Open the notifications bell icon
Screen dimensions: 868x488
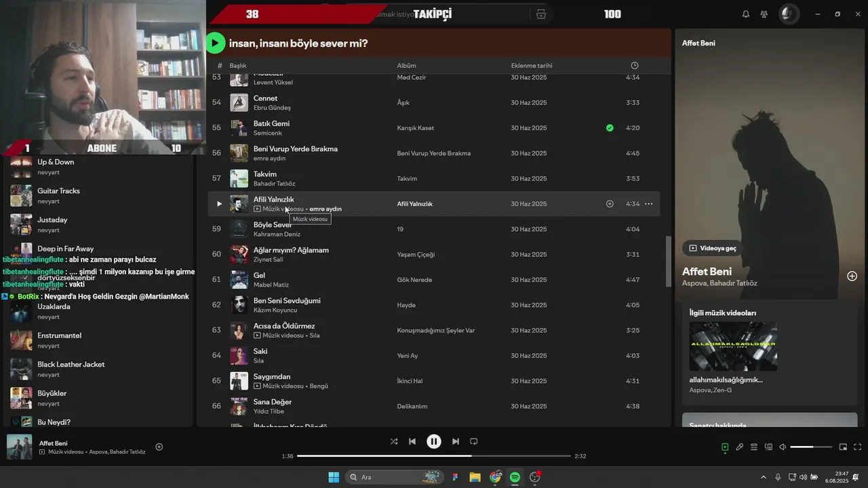click(x=746, y=14)
